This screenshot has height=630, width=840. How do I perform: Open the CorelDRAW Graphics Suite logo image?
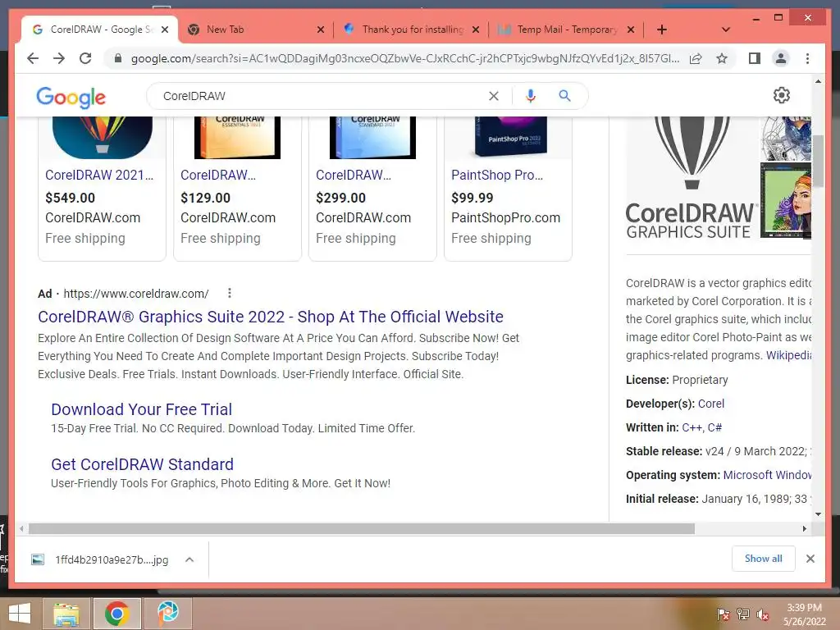point(691,178)
